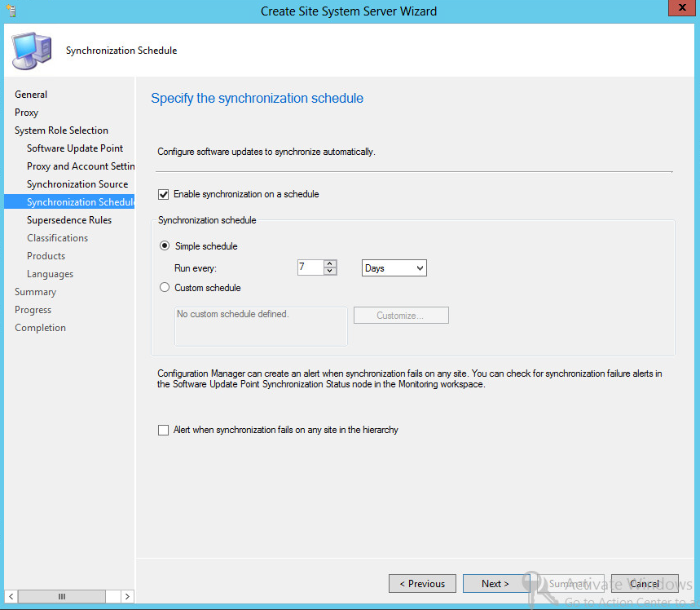Select the Simple schedule option
The width and height of the screenshot is (700, 610).
164,245
